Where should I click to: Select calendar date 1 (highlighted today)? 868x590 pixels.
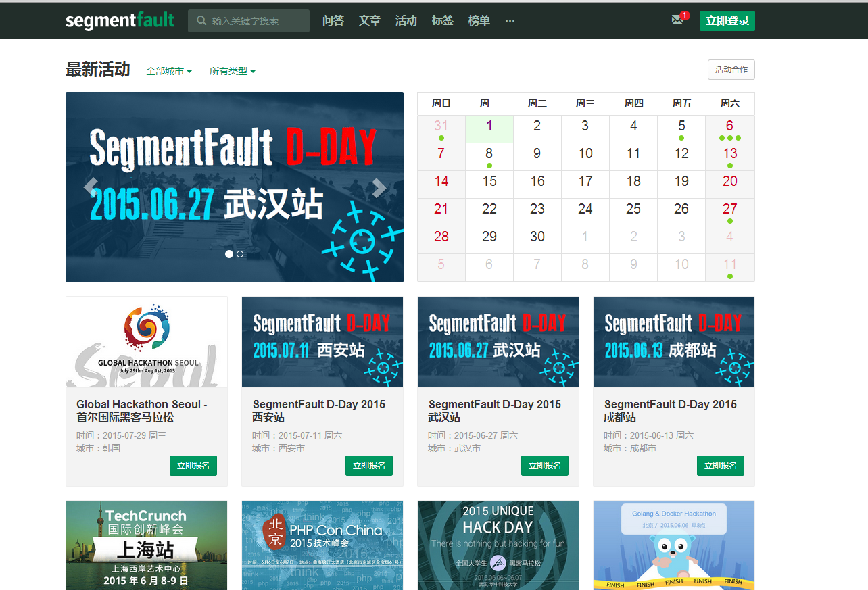[x=489, y=128]
